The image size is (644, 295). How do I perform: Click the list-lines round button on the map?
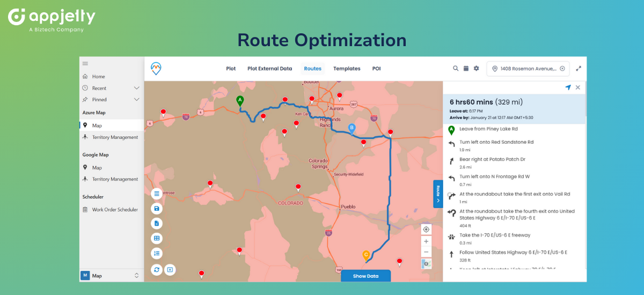pos(157,194)
